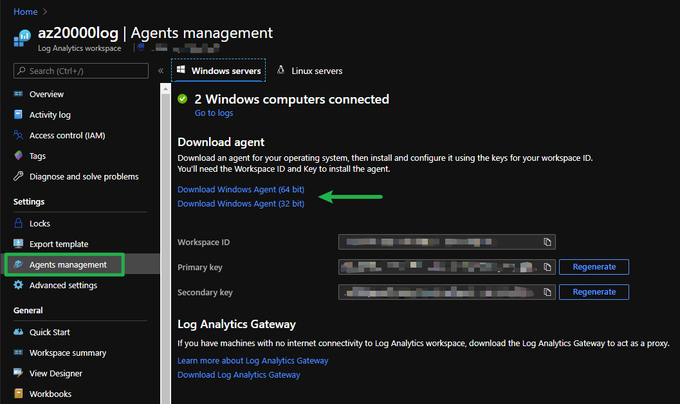Open Diagnose and solve problems
Image resolution: width=680 pixels, height=404 pixels.
coord(84,176)
